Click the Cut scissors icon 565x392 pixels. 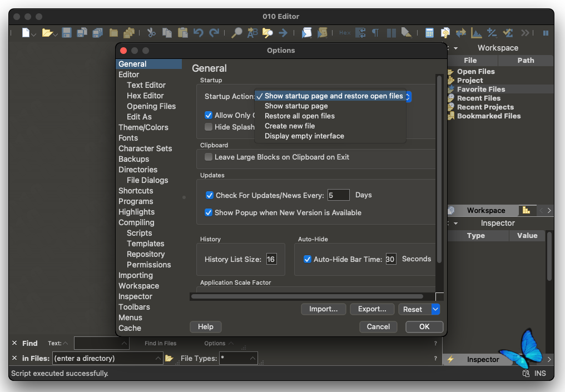tap(151, 33)
